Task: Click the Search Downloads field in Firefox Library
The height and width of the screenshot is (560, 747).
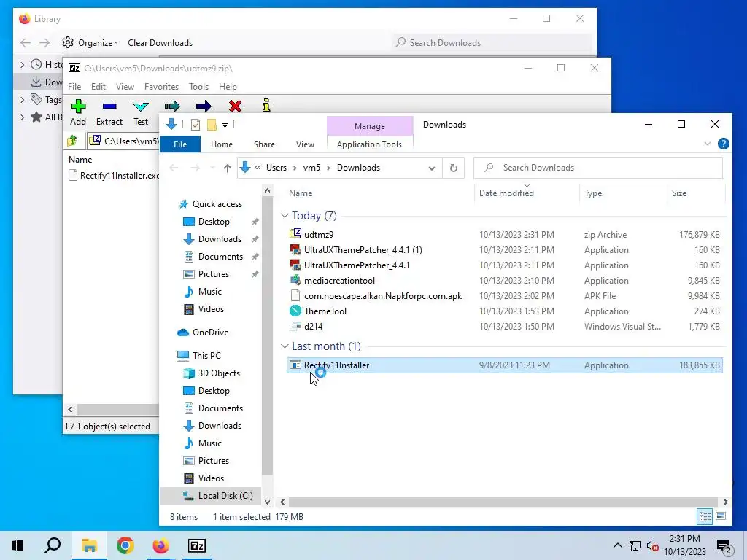Action: point(492,43)
